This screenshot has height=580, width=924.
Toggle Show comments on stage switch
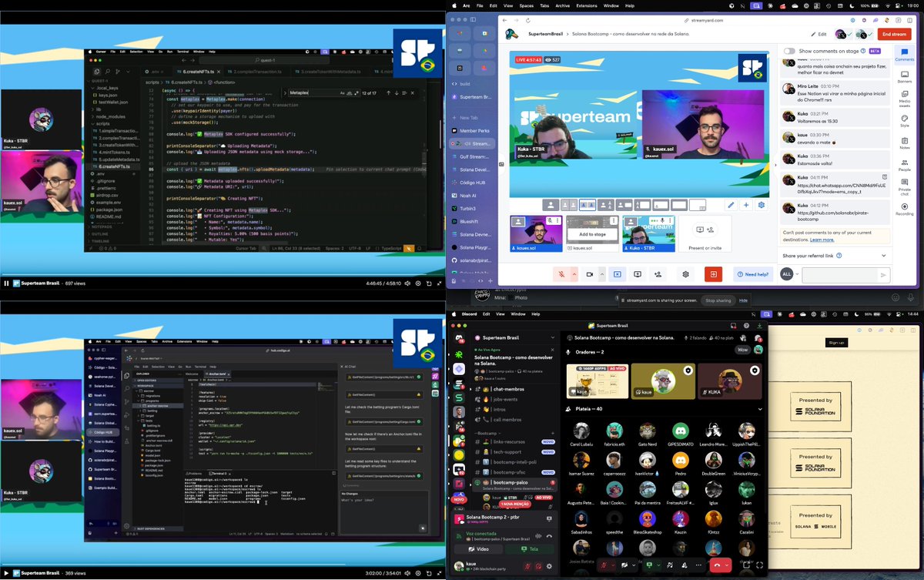click(789, 51)
